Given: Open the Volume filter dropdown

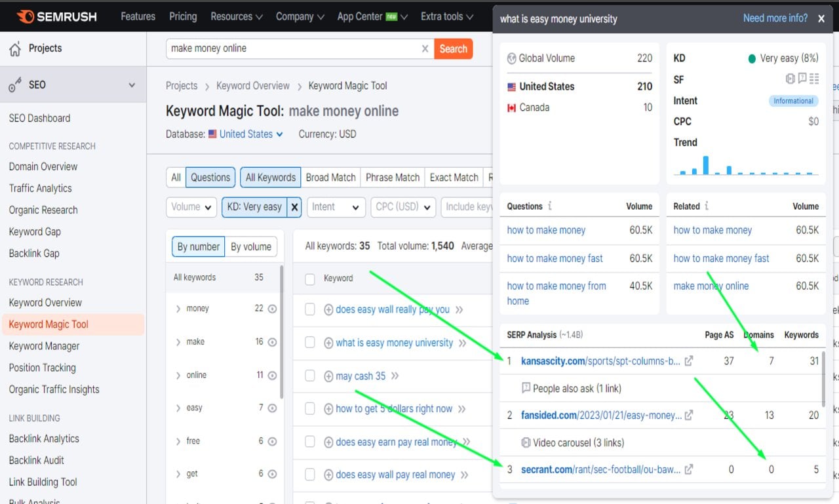Looking at the screenshot, I should pyautogui.click(x=191, y=206).
